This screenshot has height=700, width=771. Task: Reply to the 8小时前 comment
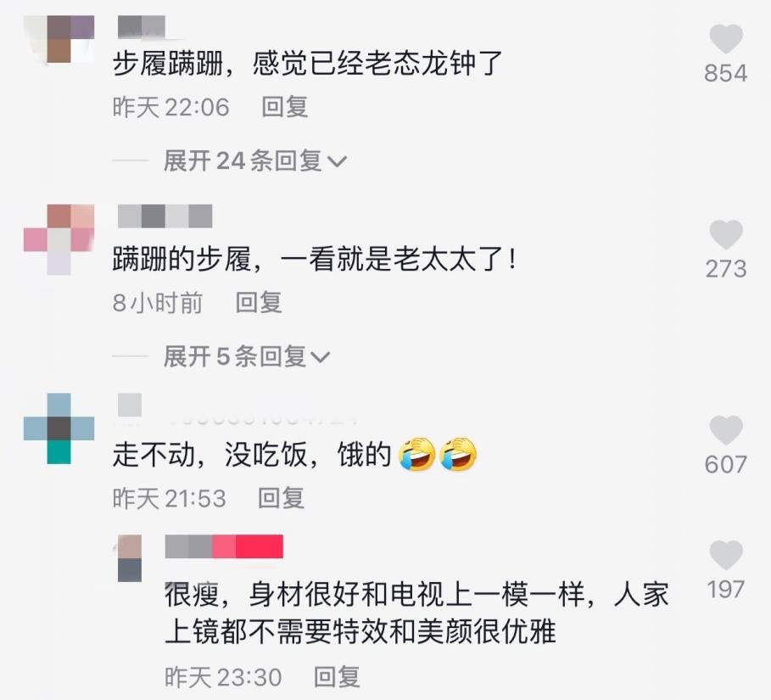[259, 302]
